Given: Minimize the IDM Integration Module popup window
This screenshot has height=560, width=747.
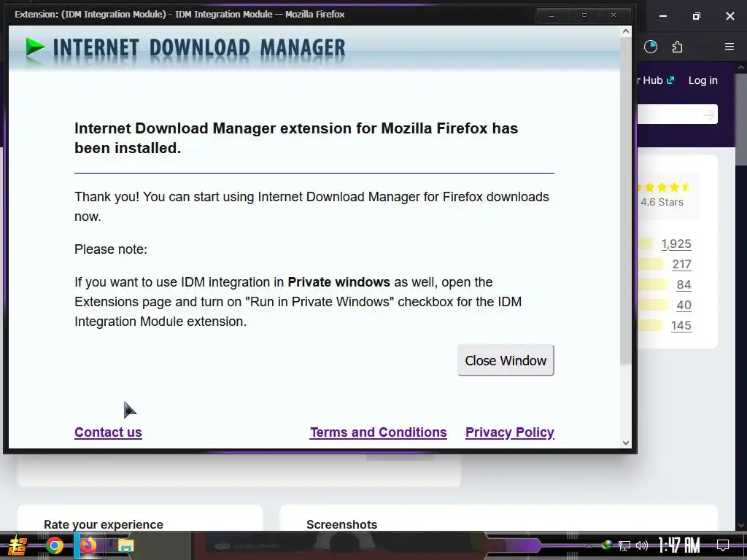Looking at the screenshot, I should (x=551, y=15).
